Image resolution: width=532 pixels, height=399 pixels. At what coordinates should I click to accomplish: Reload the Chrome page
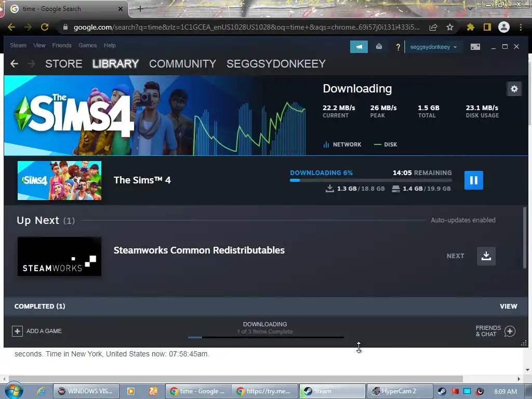45,27
